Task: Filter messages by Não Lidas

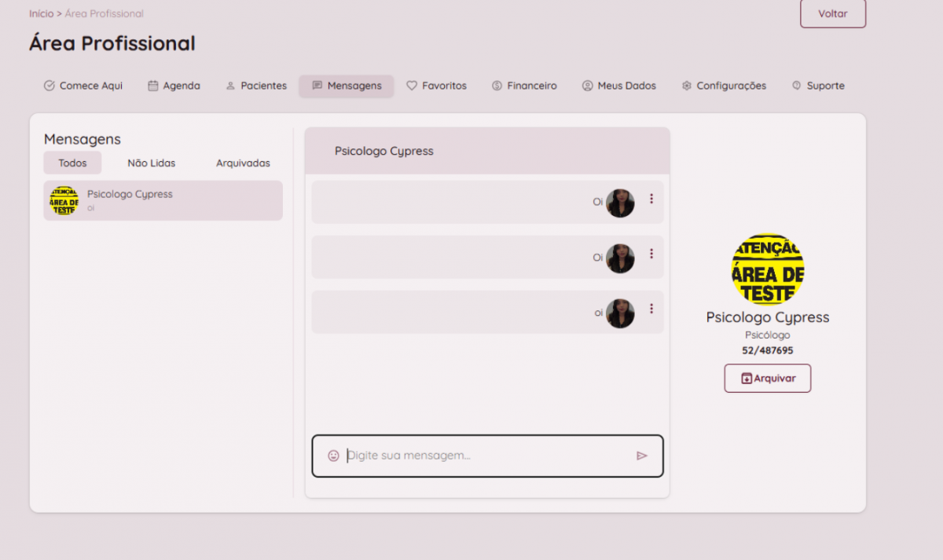Action: tap(152, 163)
